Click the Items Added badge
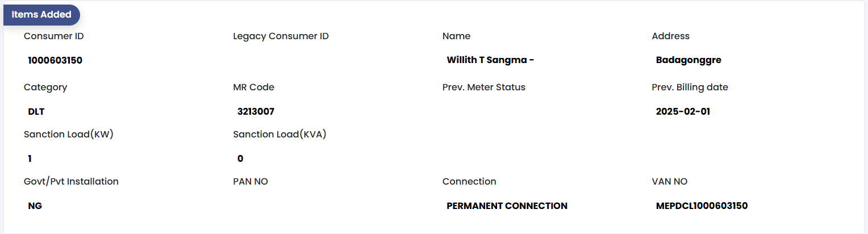 [x=41, y=15]
